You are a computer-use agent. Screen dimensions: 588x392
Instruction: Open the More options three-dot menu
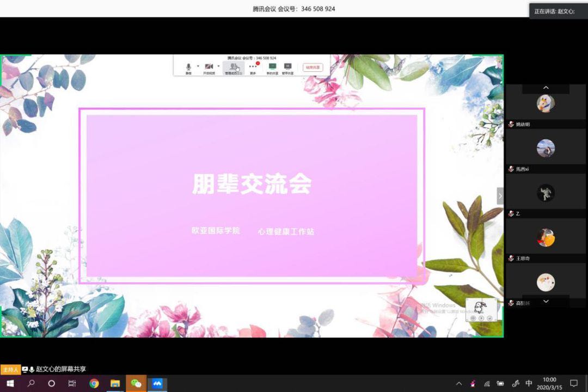click(253, 67)
